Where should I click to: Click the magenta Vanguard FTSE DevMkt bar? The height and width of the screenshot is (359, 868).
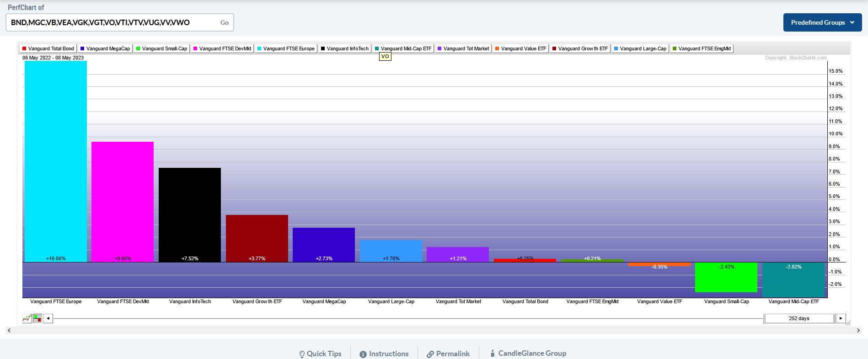(123, 202)
